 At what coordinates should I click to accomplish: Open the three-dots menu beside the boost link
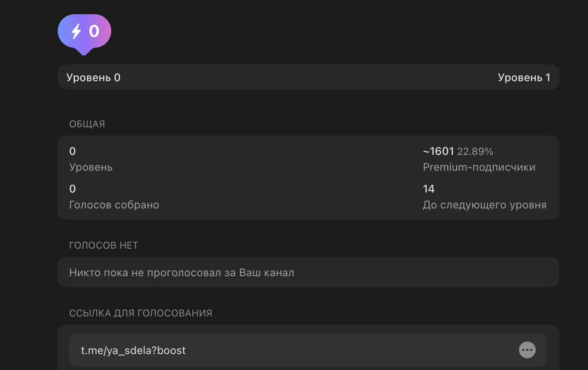tap(527, 350)
